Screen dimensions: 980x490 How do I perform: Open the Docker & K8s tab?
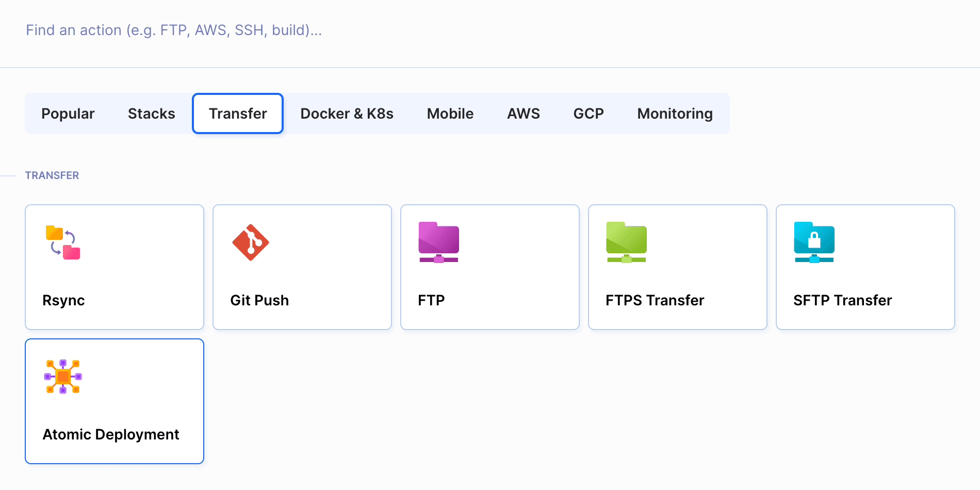point(347,113)
